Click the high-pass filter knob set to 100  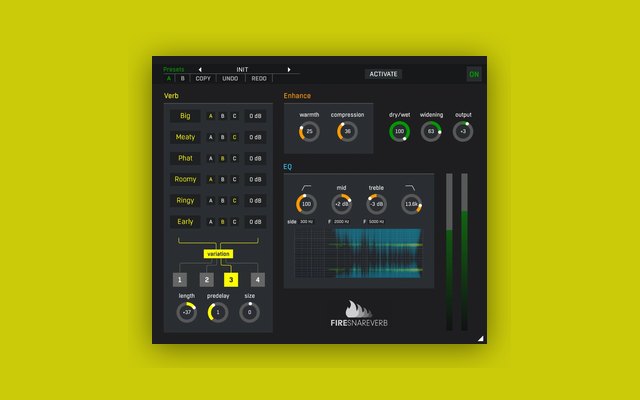click(306, 204)
